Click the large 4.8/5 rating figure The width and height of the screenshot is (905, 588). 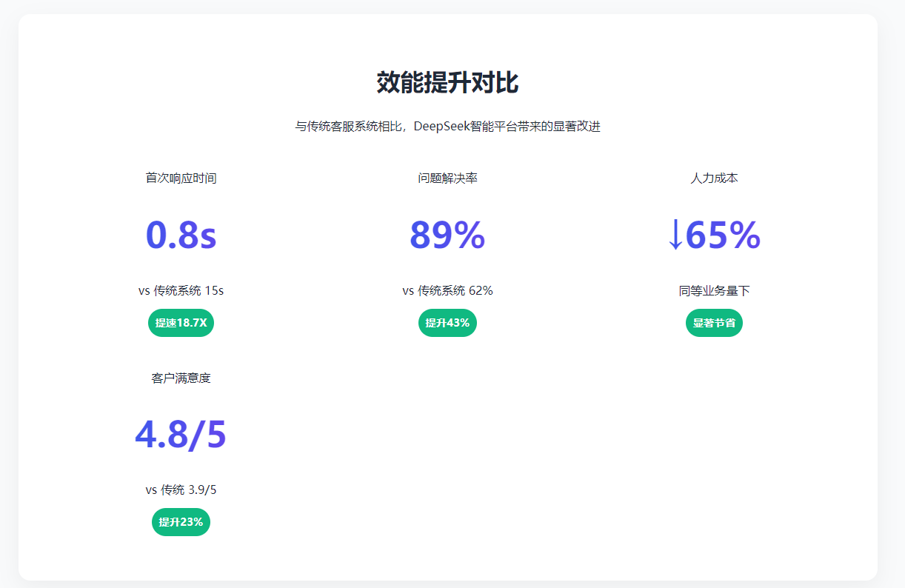click(x=181, y=435)
